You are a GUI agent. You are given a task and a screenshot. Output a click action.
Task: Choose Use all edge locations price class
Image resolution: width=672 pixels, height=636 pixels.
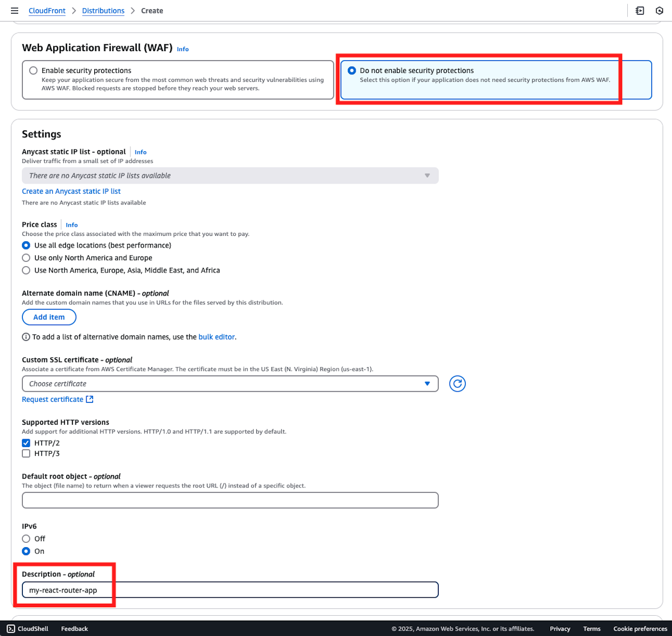pyautogui.click(x=26, y=245)
